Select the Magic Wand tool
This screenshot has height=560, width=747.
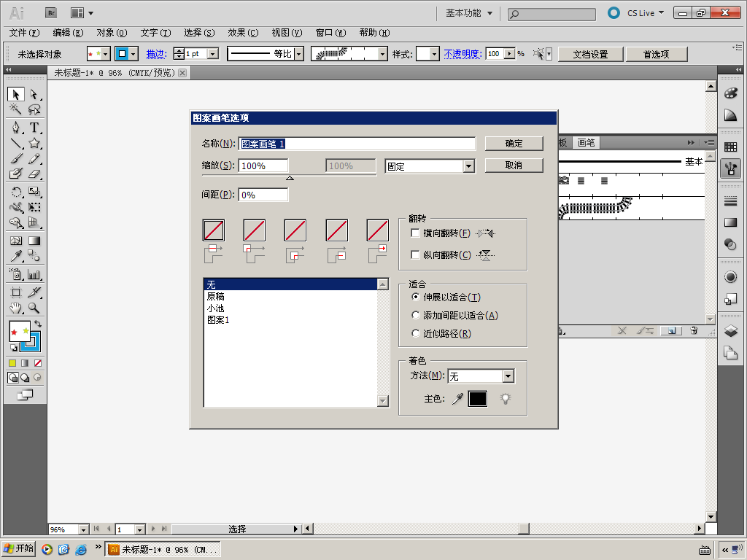15,110
